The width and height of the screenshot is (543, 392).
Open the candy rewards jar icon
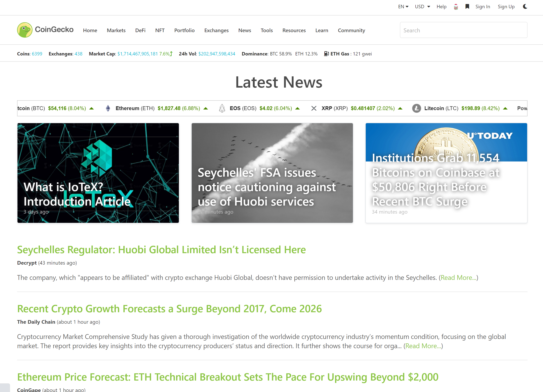[456, 7]
